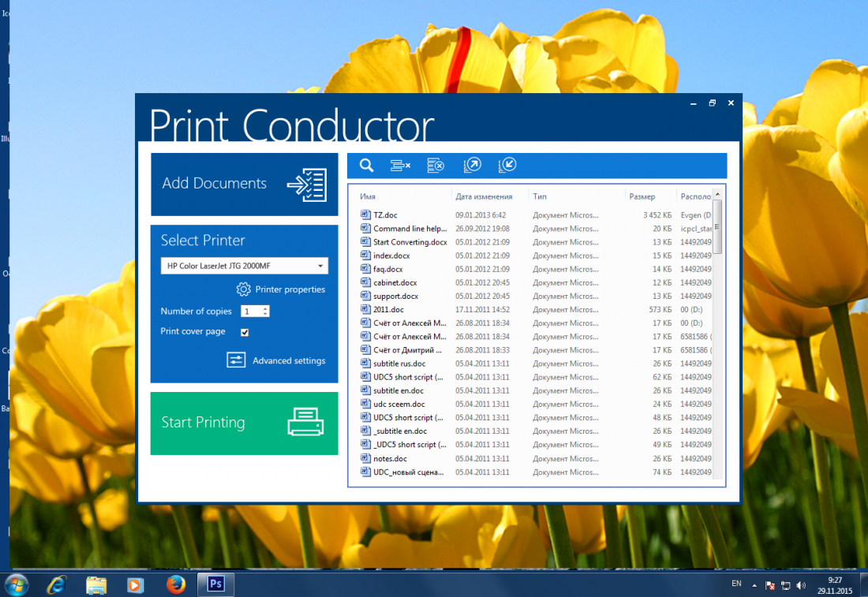This screenshot has width=868, height=597.
Task: Click the 3 452 КБ size cell
Action: 657,215
